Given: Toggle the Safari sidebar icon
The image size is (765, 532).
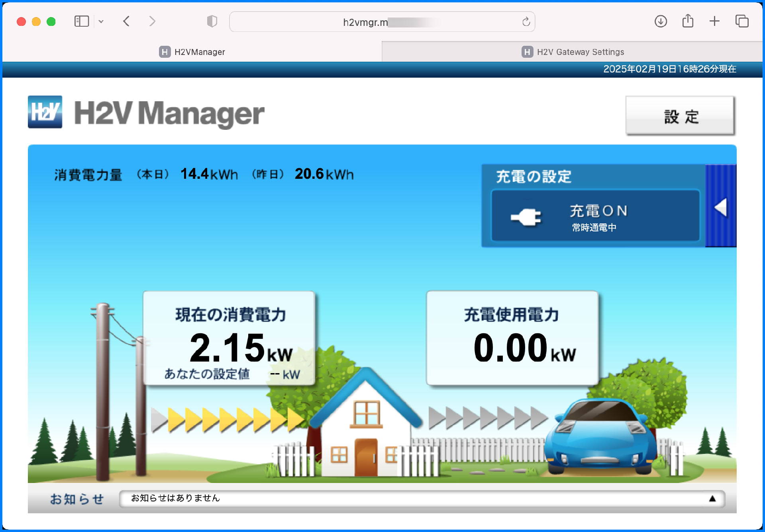Looking at the screenshot, I should click(81, 22).
